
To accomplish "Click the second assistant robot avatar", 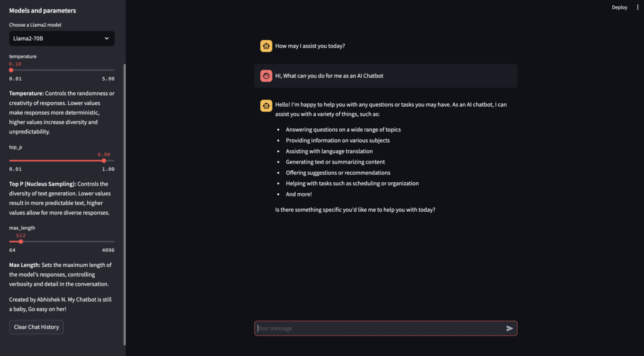I will point(266,106).
